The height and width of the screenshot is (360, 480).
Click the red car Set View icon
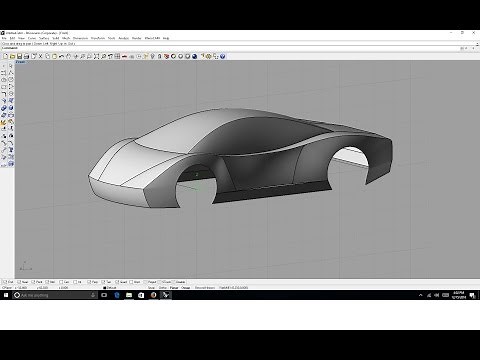click(x=125, y=56)
